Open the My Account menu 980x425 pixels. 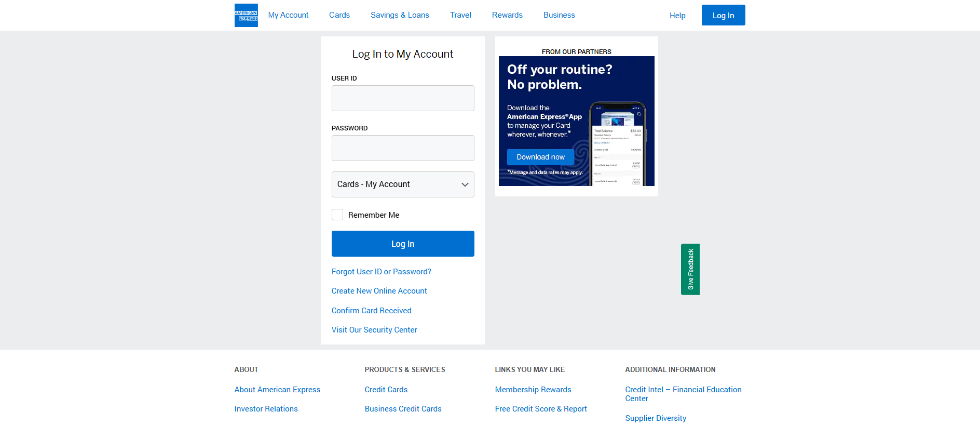288,15
